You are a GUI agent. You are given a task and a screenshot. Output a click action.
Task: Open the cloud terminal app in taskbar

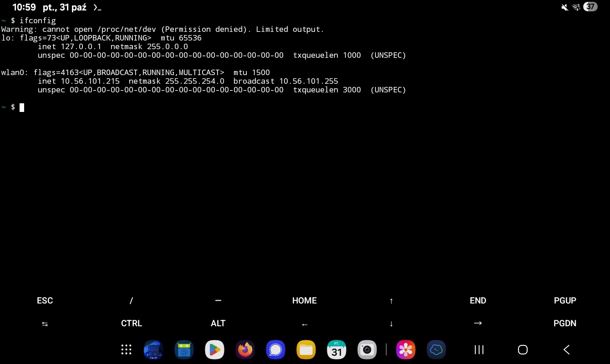click(436, 349)
